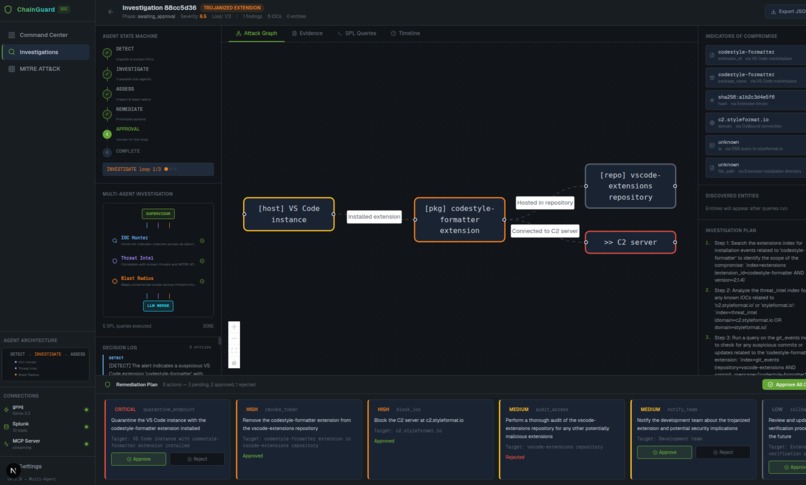This screenshot has width=806, height=485.
Task: Select the MCP Server connection entry
Action: click(x=46, y=443)
